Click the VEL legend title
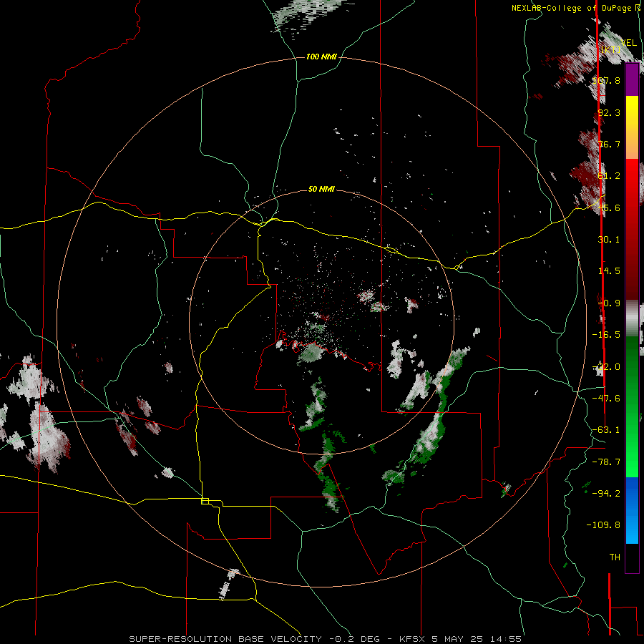The image size is (644, 644). [x=628, y=43]
